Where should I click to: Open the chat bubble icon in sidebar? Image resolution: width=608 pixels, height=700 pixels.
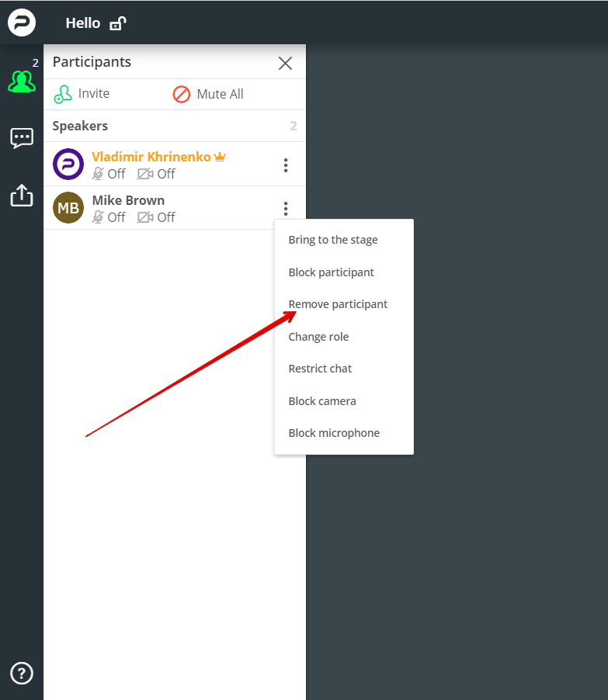[x=22, y=138]
